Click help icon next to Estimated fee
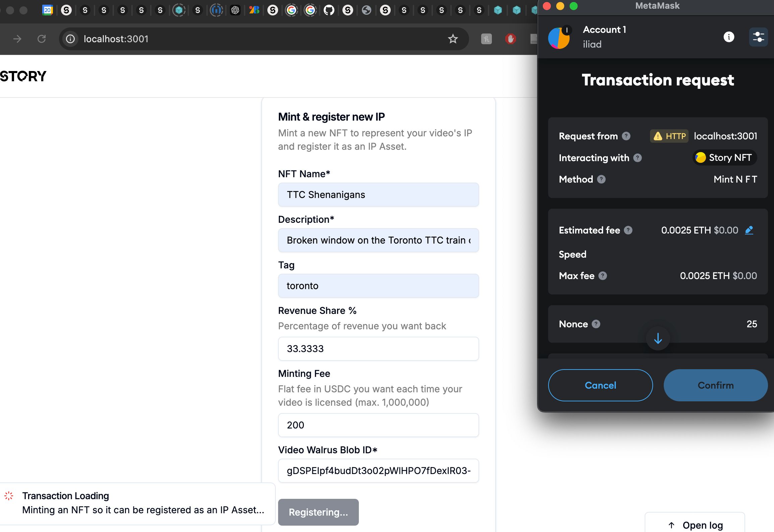Viewport: 774px width, 532px height. pyautogui.click(x=628, y=230)
